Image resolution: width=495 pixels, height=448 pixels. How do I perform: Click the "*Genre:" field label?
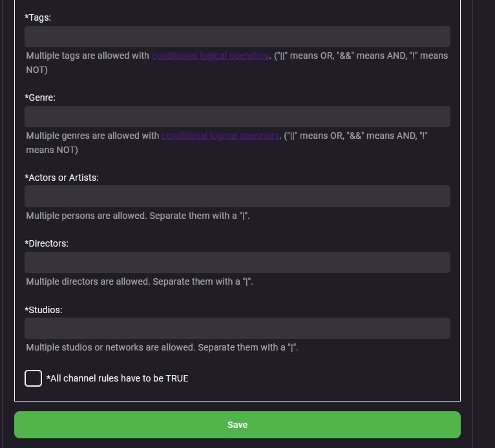pyautogui.click(x=40, y=97)
